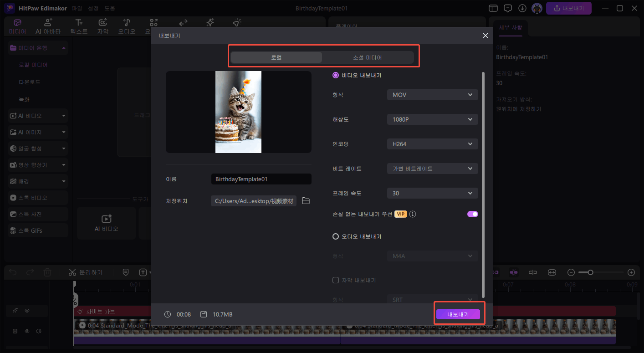This screenshot has width=644, height=353.
Task: Select the 미디어 panel icon
Action: 17,26
